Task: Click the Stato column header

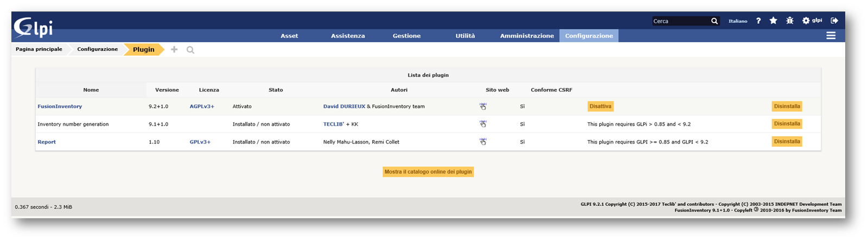Action: click(276, 90)
